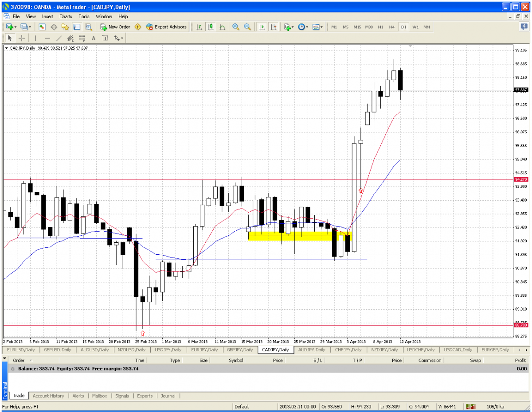This screenshot has width=532, height=412.
Task: Click the zoom in magnifier icon
Action: point(235,27)
